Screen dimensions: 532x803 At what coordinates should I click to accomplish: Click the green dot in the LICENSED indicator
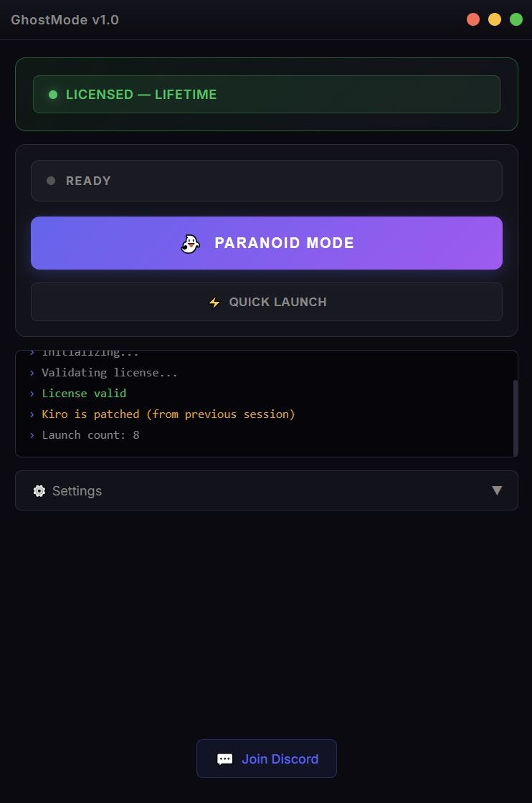tap(52, 94)
